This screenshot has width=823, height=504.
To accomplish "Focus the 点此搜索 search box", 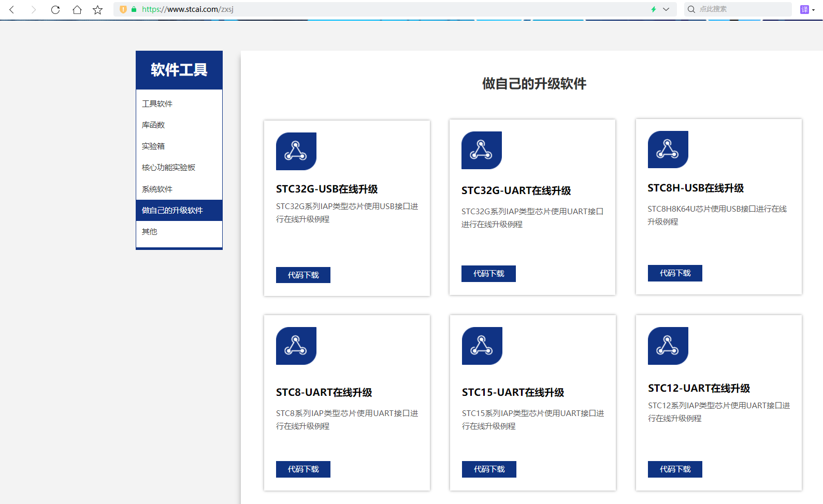I will (x=738, y=9).
